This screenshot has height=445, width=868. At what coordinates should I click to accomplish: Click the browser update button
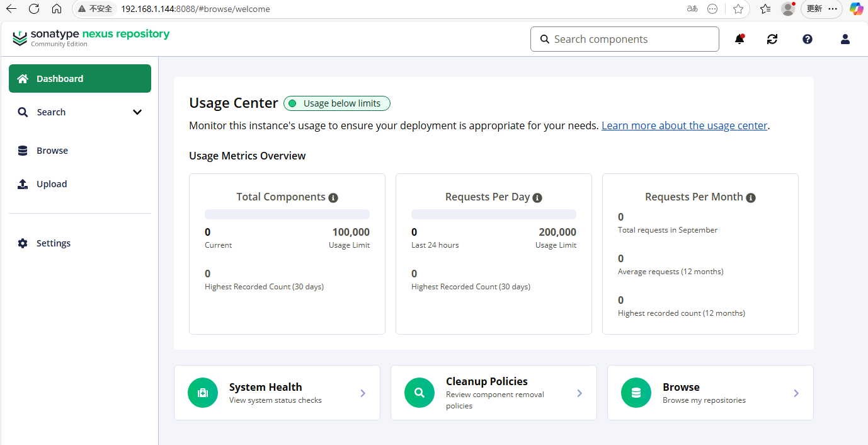(x=814, y=9)
